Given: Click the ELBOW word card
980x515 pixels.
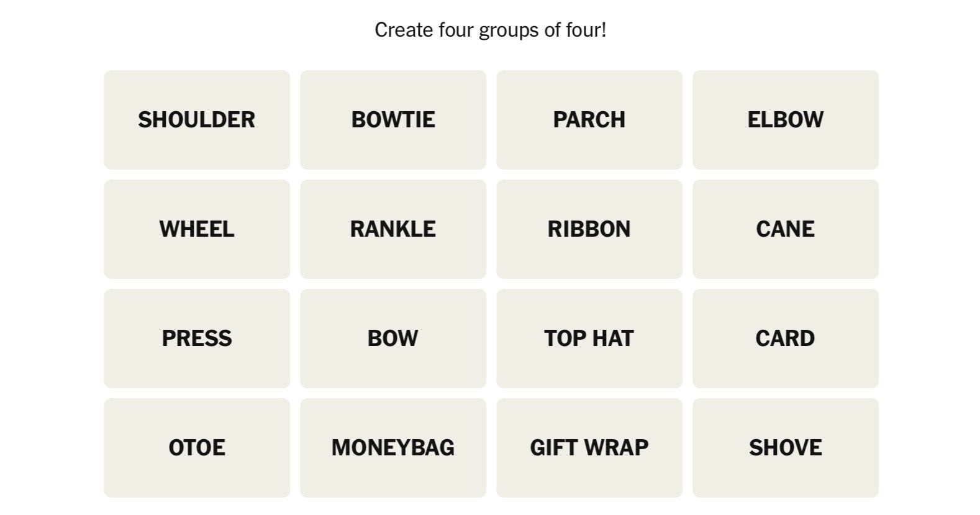Looking at the screenshot, I should pos(785,120).
